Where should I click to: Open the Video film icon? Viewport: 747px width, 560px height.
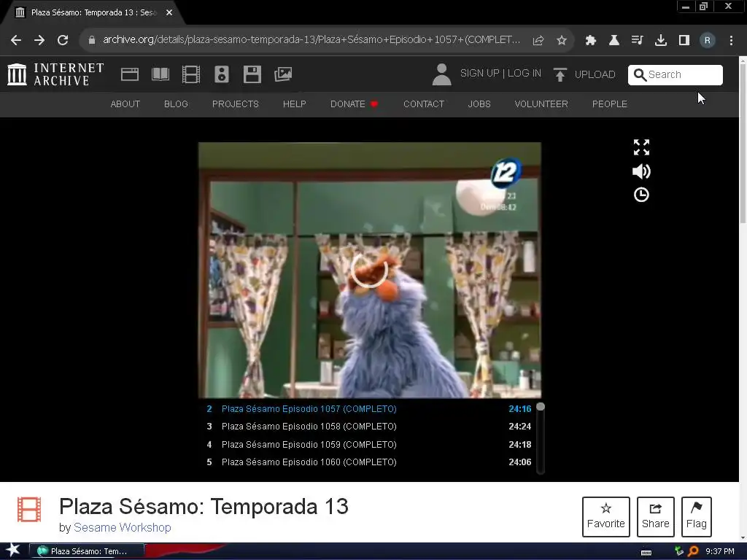click(x=191, y=74)
